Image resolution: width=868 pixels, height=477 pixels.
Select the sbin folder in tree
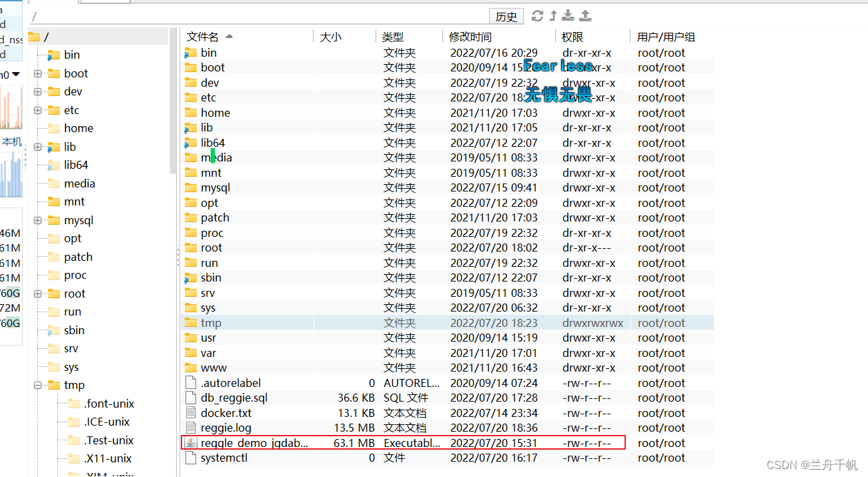point(74,330)
